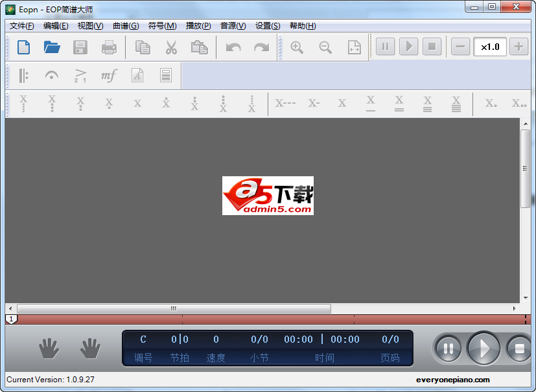Open the 编辑(E) menu

coord(56,26)
